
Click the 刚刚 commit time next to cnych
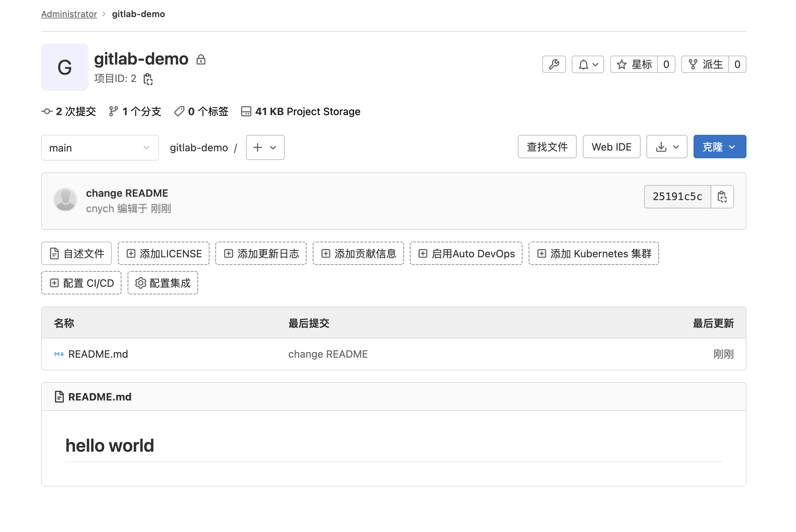pyautogui.click(x=161, y=208)
